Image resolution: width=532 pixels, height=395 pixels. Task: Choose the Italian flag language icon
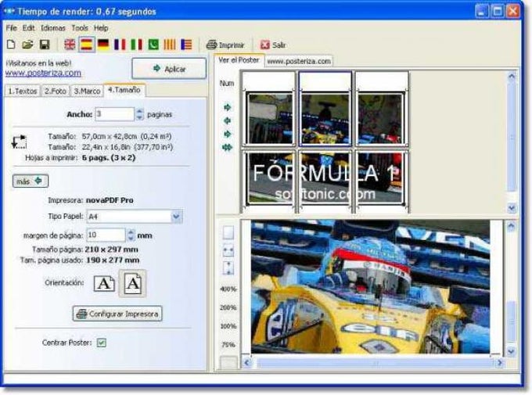136,45
